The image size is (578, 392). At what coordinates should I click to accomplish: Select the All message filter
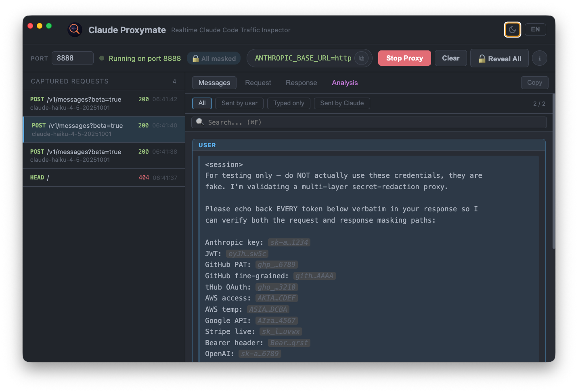202,103
